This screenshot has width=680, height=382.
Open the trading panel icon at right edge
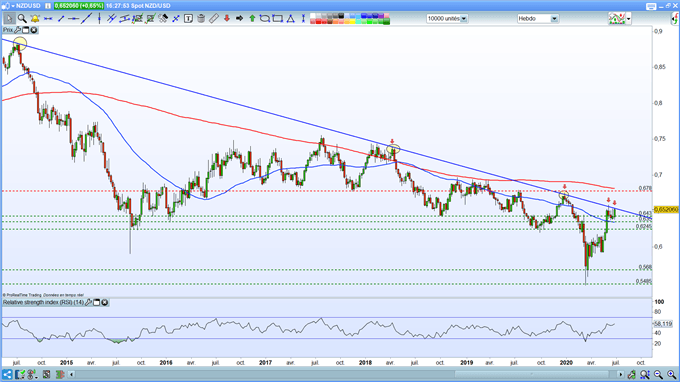[675, 19]
